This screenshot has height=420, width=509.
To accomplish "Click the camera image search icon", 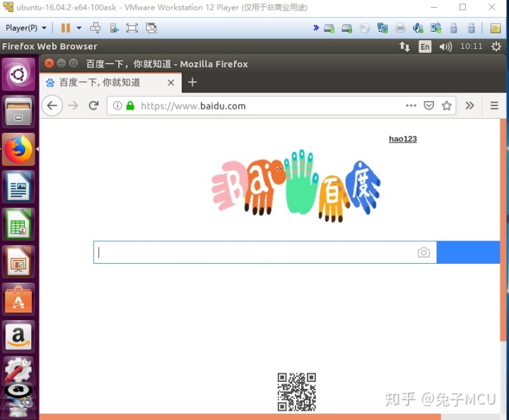I will click(x=423, y=252).
